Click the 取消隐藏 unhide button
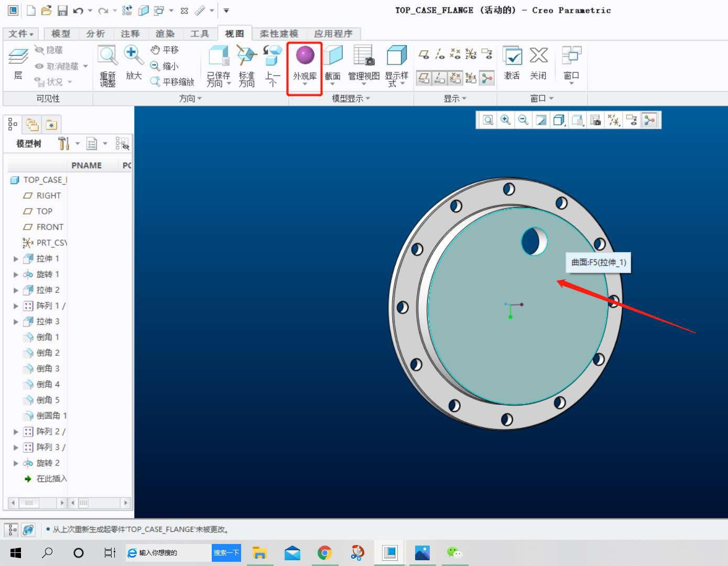 tap(57, 66)
